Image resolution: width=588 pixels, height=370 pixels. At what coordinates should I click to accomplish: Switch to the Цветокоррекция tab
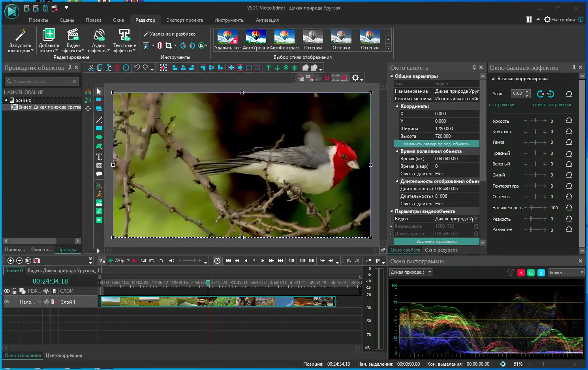[x=64, y=355]
